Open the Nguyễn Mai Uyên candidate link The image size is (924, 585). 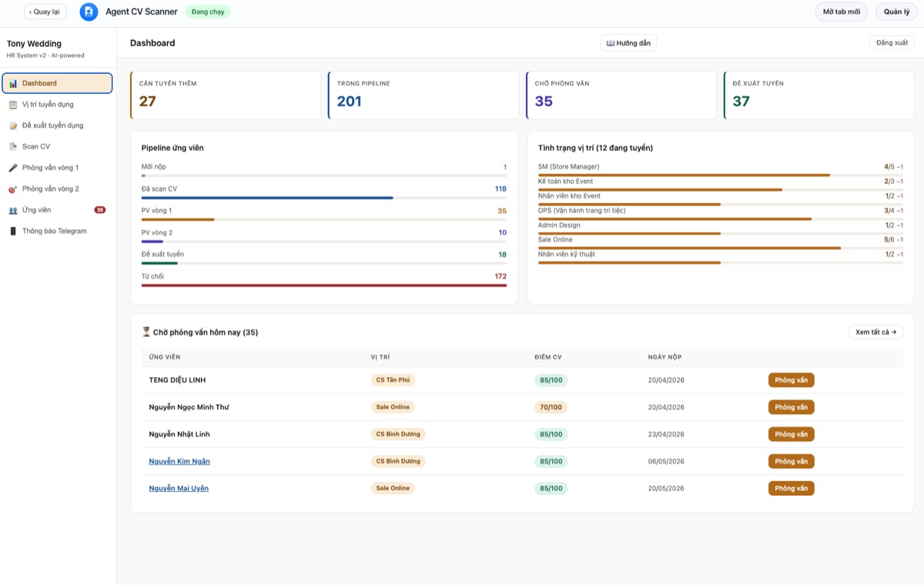click(179, 488)
